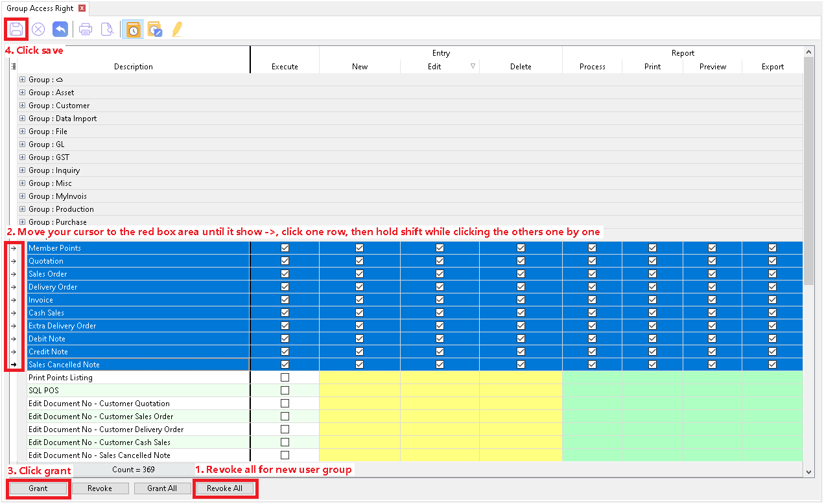Expand the Group : GST node

pyautogui.click(x=22, y=157)
